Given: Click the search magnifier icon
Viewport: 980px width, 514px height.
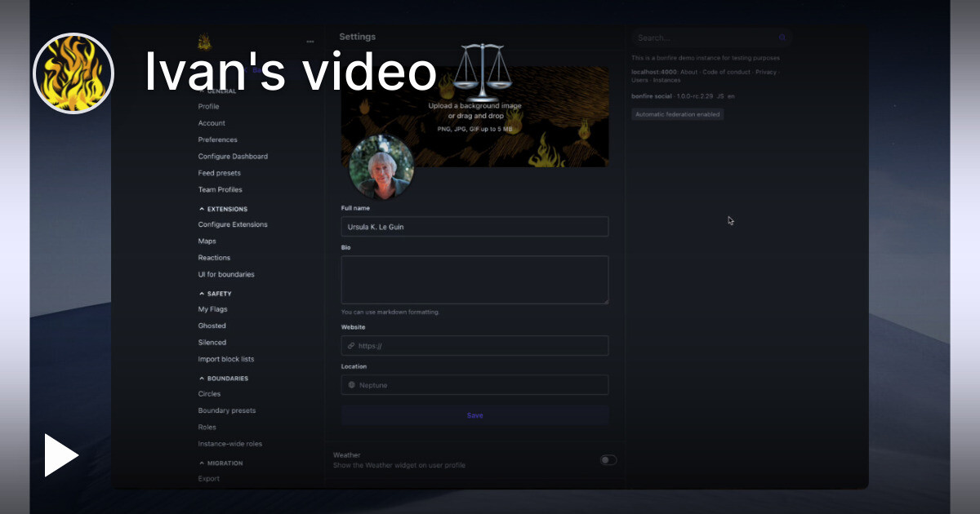Looking at the screenshot, I should click(782, 38).
